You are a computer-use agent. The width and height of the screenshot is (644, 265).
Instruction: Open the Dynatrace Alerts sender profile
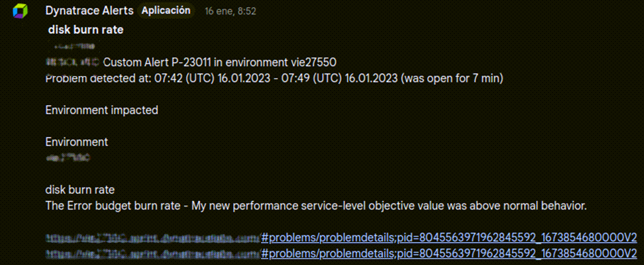(x=89, y=10)
